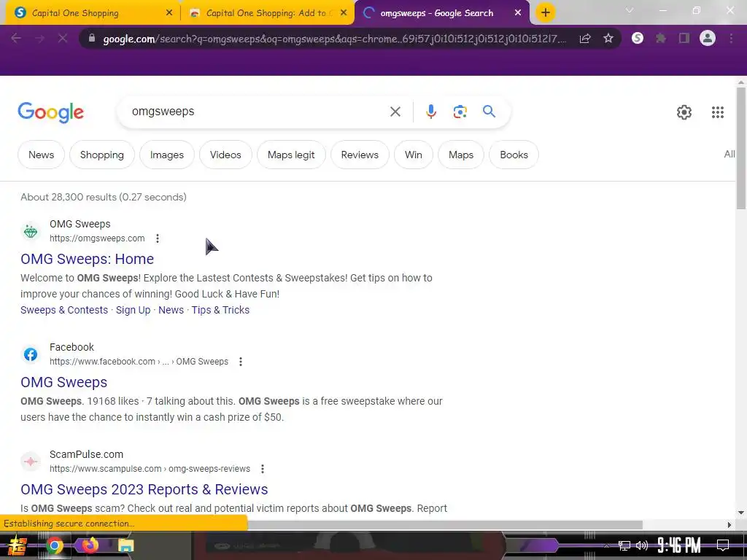This screenshot has width=747, height=560.
Task: Filter results by News
Action: [x=41, y=155]
